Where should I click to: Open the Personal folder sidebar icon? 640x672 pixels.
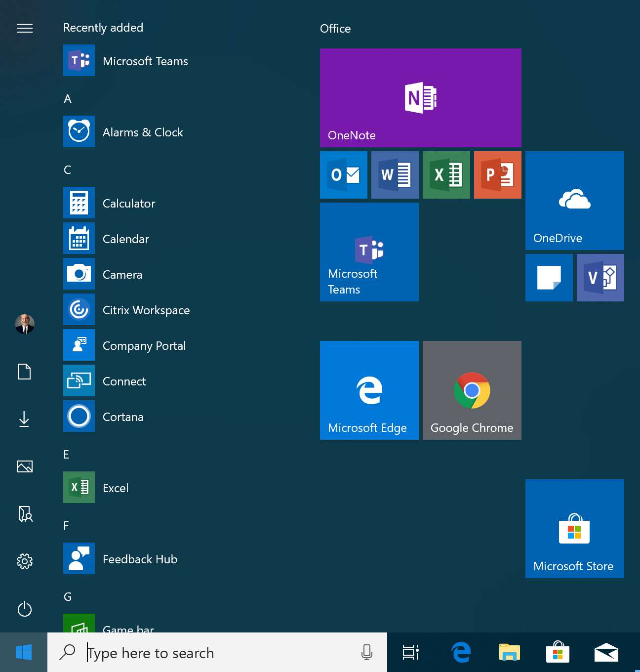coord(25,514)
